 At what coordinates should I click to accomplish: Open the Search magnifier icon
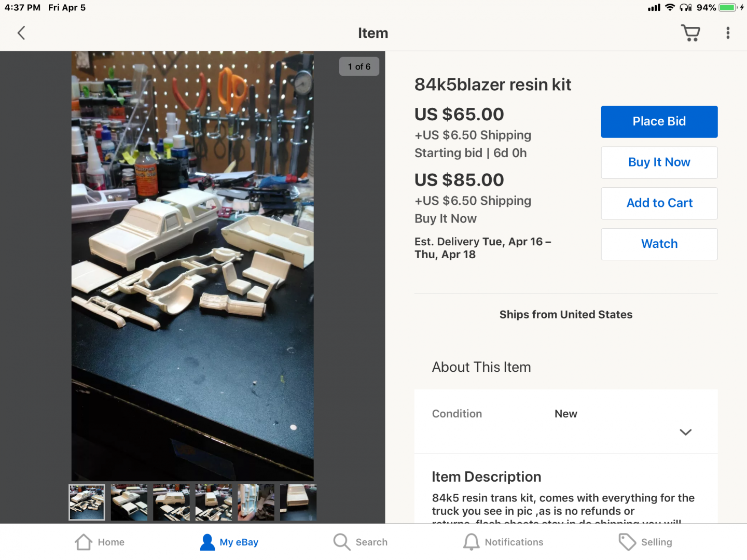pos(342,542)
